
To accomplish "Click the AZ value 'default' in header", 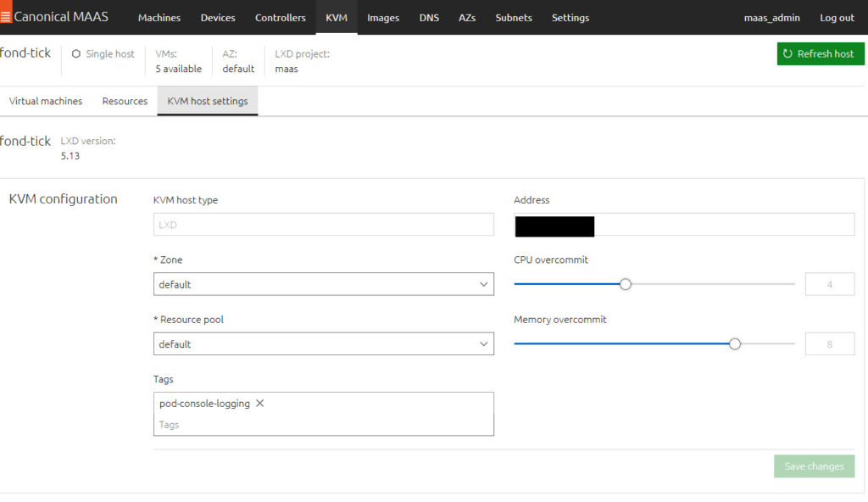I will [238, 69].
